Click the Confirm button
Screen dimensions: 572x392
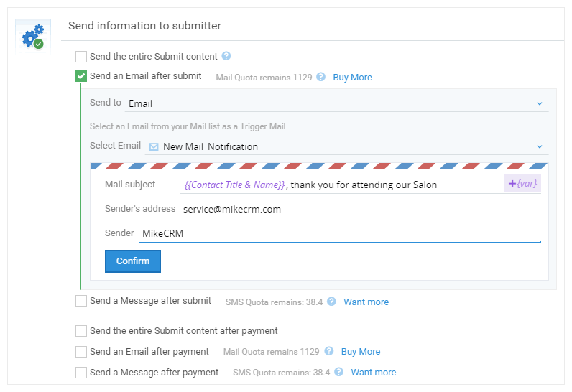pyautogui.click(x=133, y=261)
